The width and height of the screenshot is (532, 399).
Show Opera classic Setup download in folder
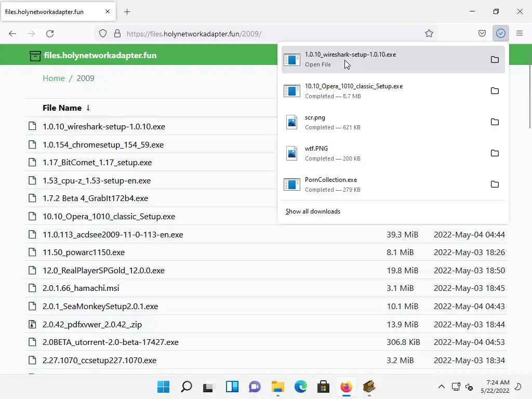click(495, 90)
